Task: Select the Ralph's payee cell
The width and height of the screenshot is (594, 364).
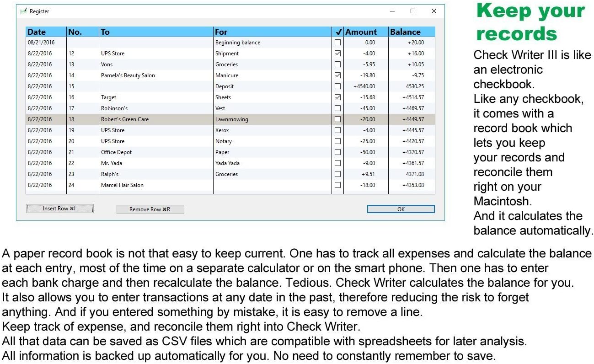Action: [x=156, y=174]
